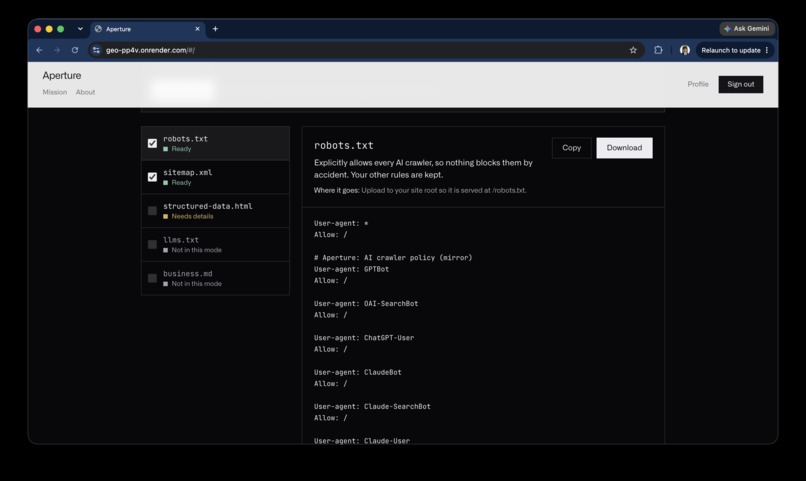This screenshot has height=481, width=806.
Task: Copy the robots.txt contents
Action: (x=571, y=148)
